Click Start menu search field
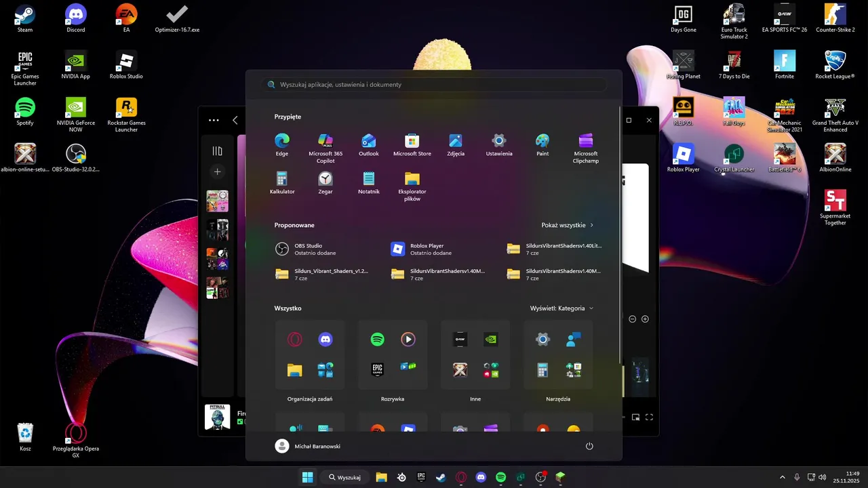This screenshot has width=868, height=488. tap(434, 85)
